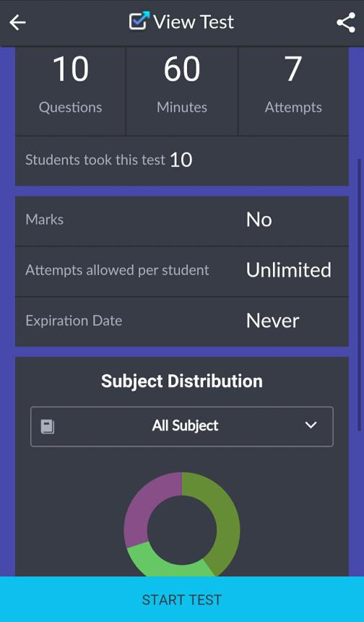Click the vertical scrollbar on right edge

360,295
